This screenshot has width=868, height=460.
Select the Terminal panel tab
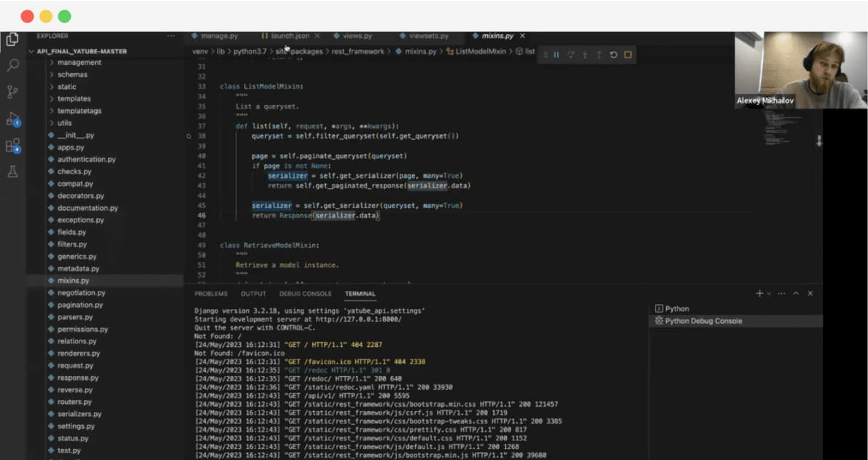[x=360, y=294]
